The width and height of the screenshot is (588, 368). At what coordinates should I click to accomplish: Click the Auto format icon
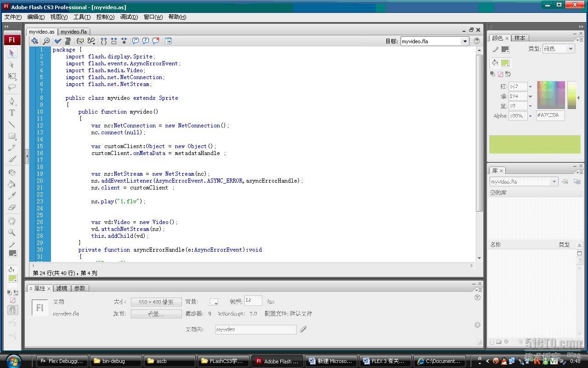tap(68, 41)
